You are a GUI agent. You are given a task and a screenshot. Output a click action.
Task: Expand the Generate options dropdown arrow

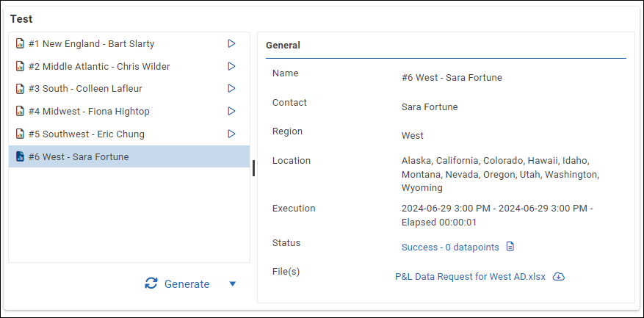(x=233, y=284)
